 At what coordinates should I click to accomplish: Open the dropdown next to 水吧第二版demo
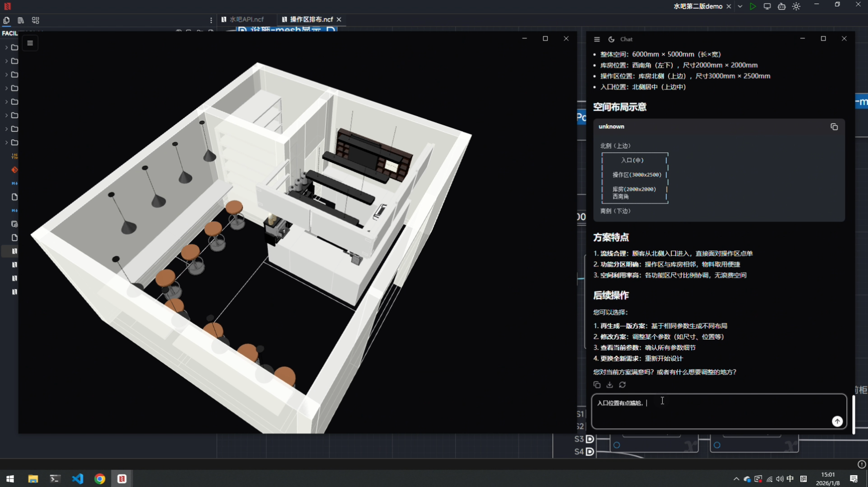740,6
